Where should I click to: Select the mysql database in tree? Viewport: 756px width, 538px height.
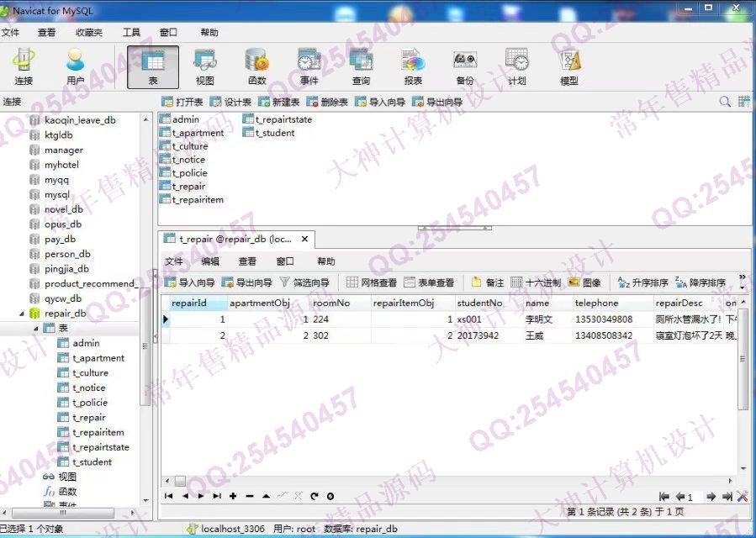(57, 195)
